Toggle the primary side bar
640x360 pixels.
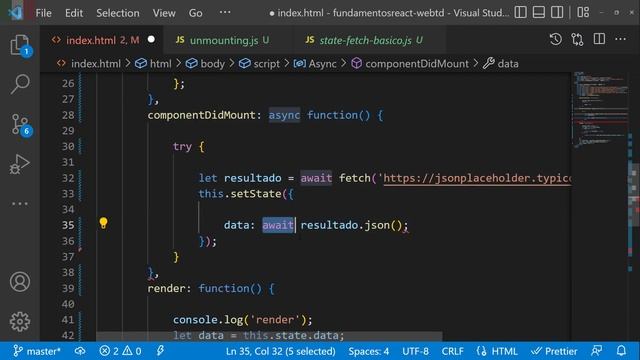520,13
